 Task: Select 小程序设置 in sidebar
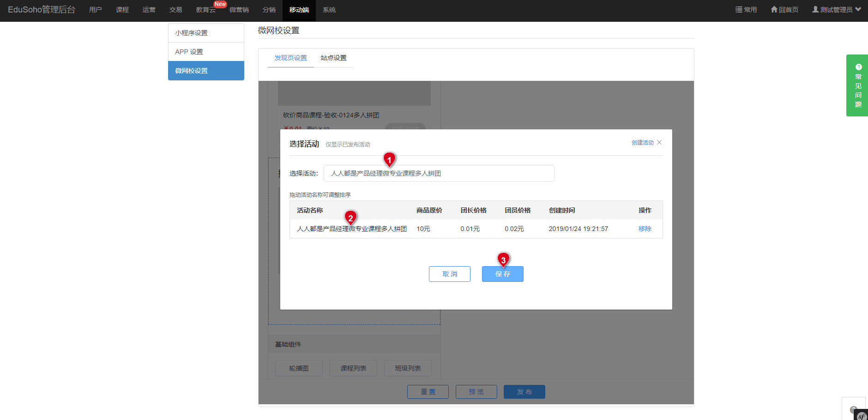pyautogui.click(x=206, y=33)
